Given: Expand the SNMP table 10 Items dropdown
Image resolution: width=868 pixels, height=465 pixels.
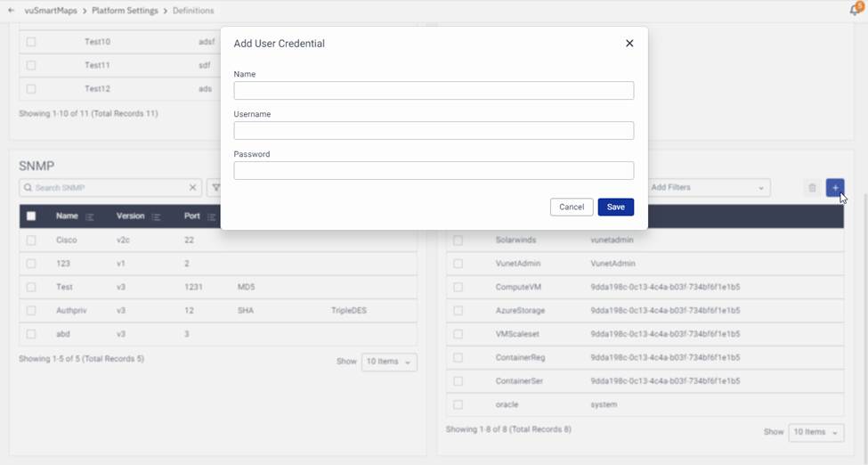Looking at the screenshot, I should 389,363.
